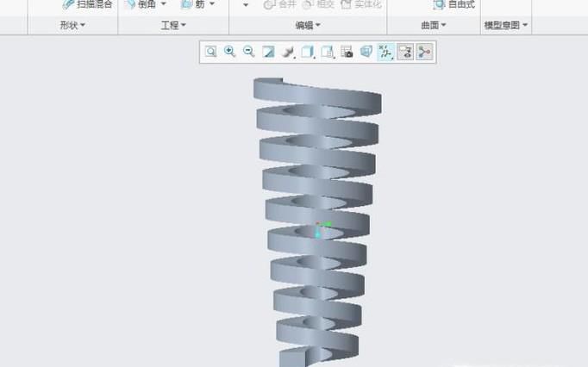Toggle the Annotation Display button
Image resolution: width=588 pixels, height=367 pixels.
(404, 52)
